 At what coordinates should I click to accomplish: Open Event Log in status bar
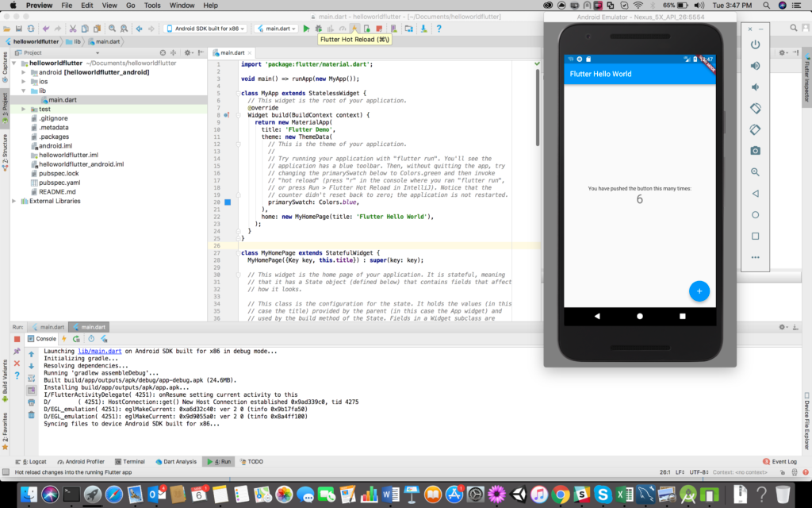coord(780,461)
